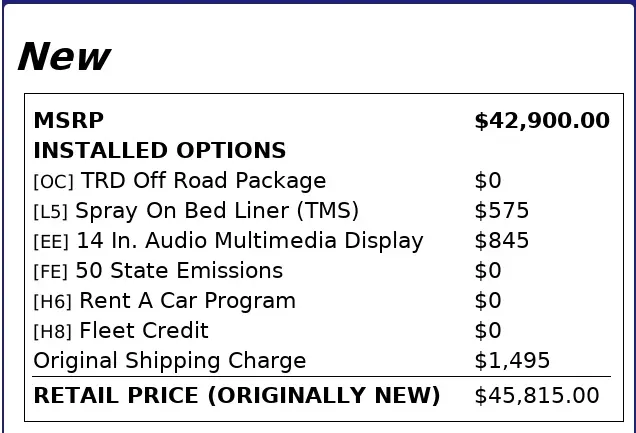Click 50 State Emissions entry

179,270
